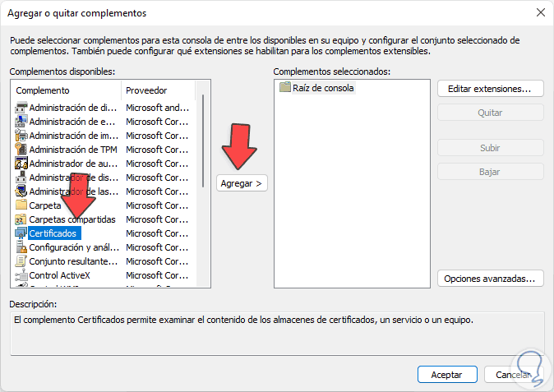
Task: Click the Aceptar button
Action: pos(446,374)
